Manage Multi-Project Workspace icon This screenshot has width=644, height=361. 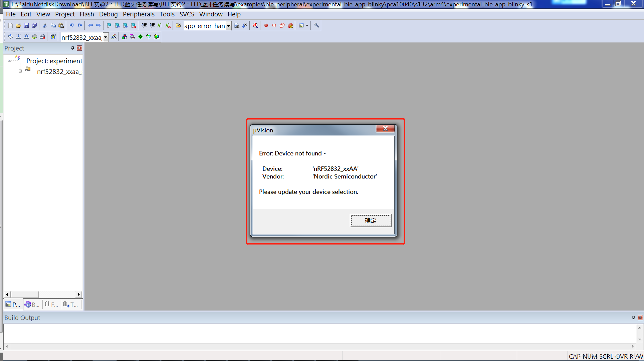click(x=133, y=37)
